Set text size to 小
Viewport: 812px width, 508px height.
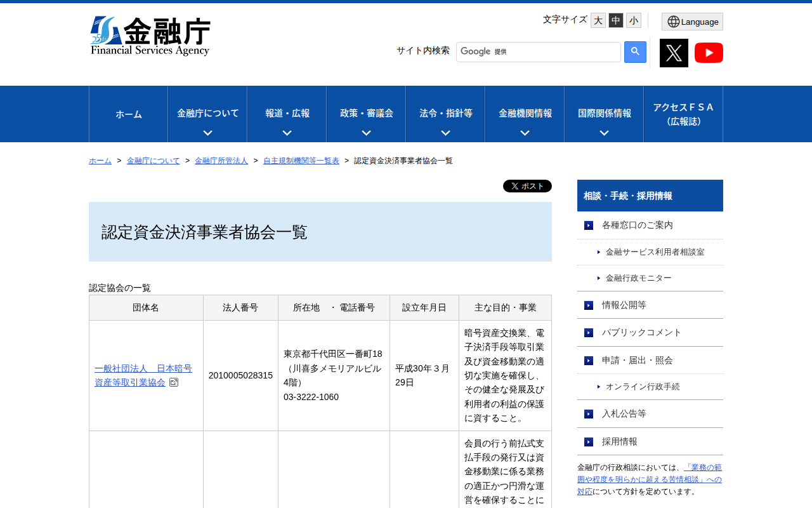[x=633, y=20]
